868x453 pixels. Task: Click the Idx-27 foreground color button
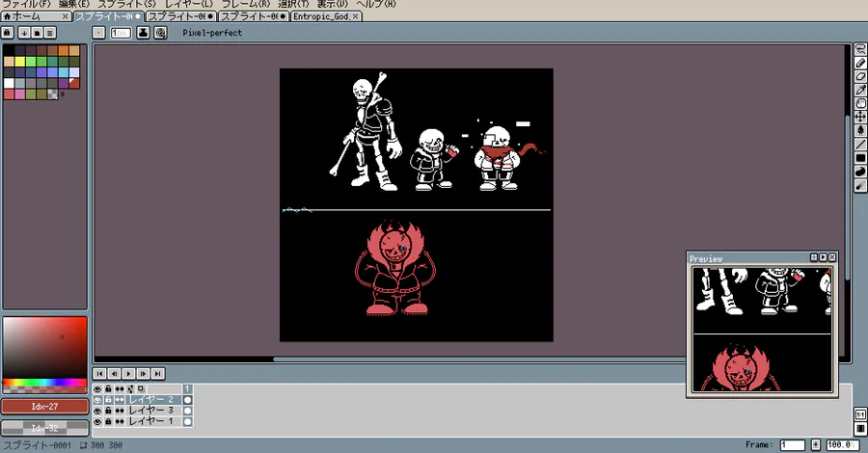44,407
